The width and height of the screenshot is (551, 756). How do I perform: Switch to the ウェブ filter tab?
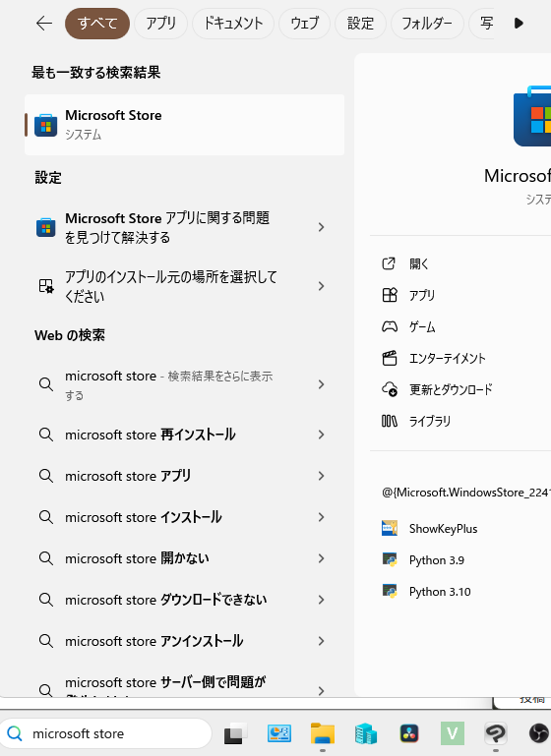pyautogui.click(x=304, y=24)
